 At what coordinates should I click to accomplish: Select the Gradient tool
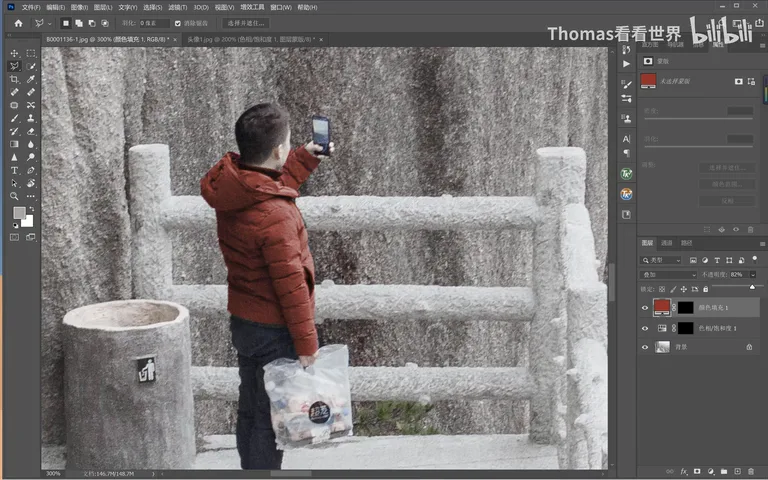pos(14,144)
